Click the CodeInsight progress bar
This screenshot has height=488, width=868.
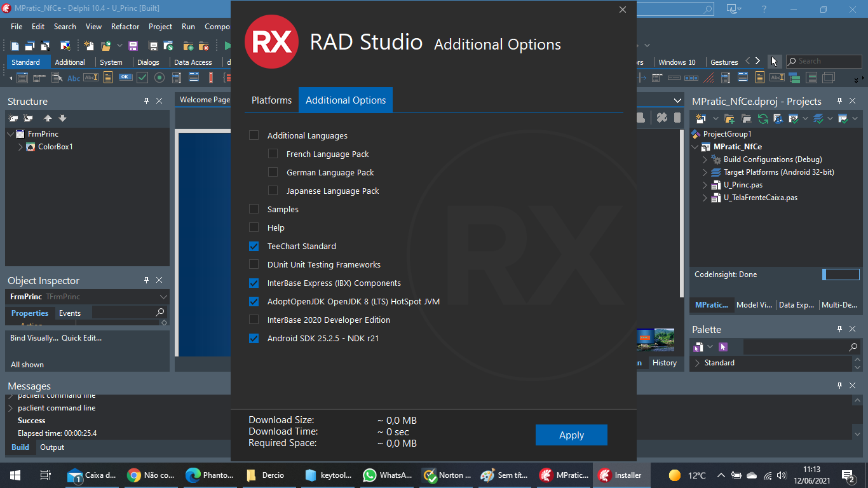pos(841,274)
